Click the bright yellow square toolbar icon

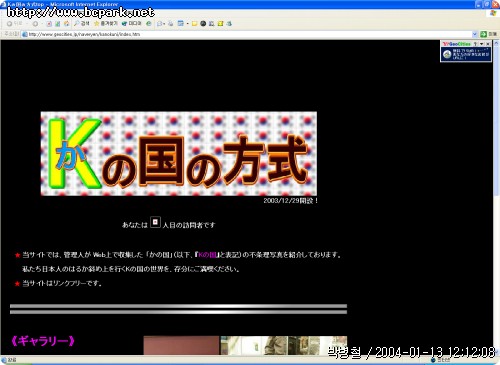220,24
